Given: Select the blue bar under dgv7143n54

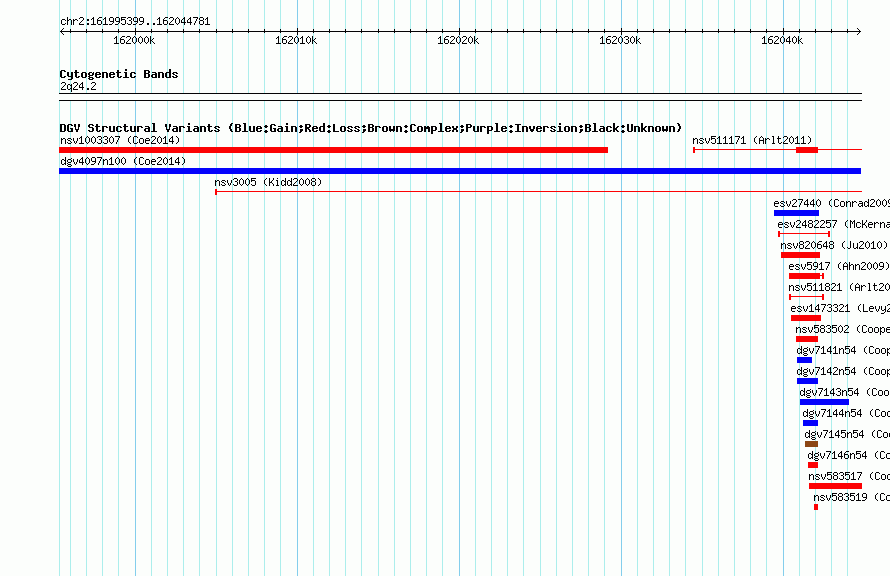Looking at the screenshot, I should coord(825,402).
